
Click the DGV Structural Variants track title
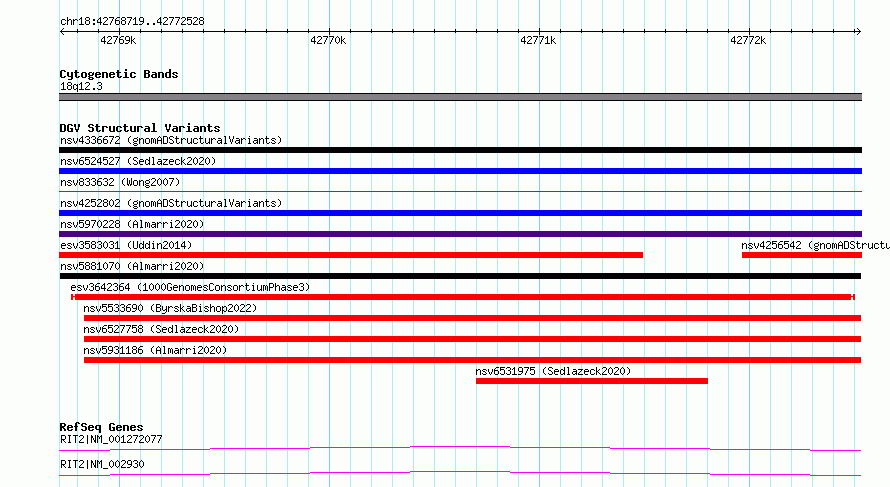click(x=140, y=128)
